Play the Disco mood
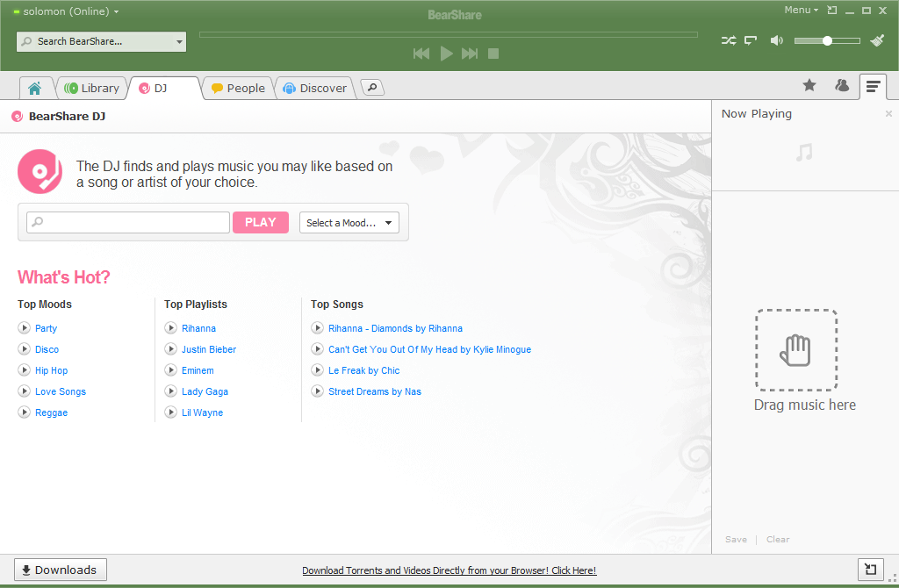 [24, 349]
